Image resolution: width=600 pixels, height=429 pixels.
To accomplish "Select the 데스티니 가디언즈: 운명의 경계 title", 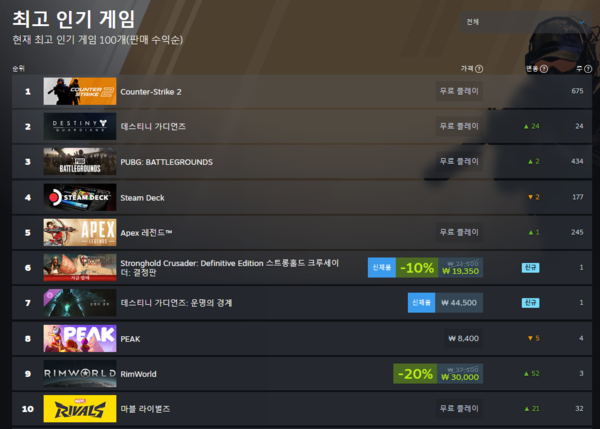I will pos(176,303).
